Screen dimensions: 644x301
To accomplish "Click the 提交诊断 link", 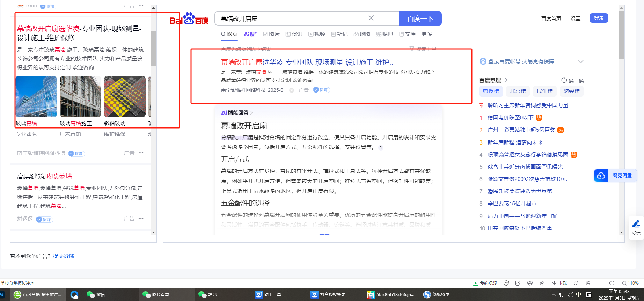I will tap(64, 256).
